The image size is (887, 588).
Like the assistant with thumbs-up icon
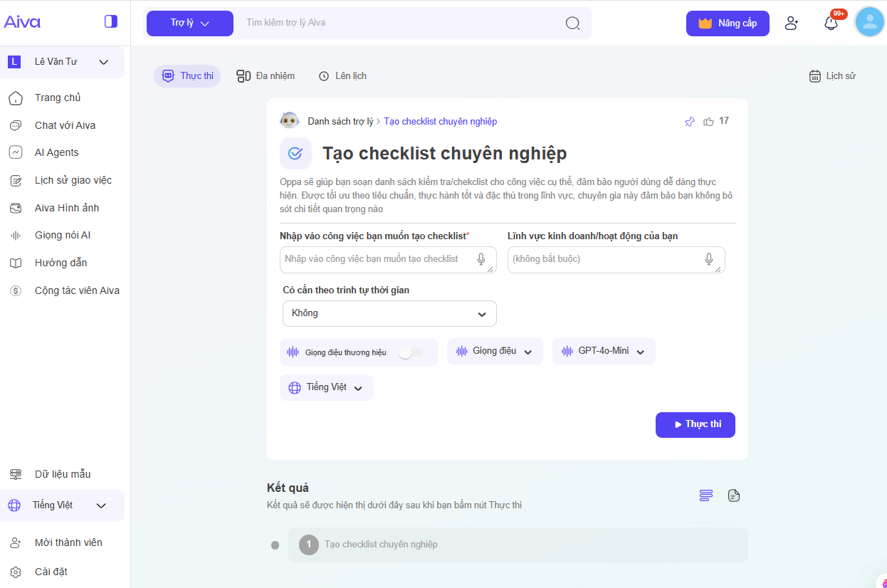[x=708, y=122]
